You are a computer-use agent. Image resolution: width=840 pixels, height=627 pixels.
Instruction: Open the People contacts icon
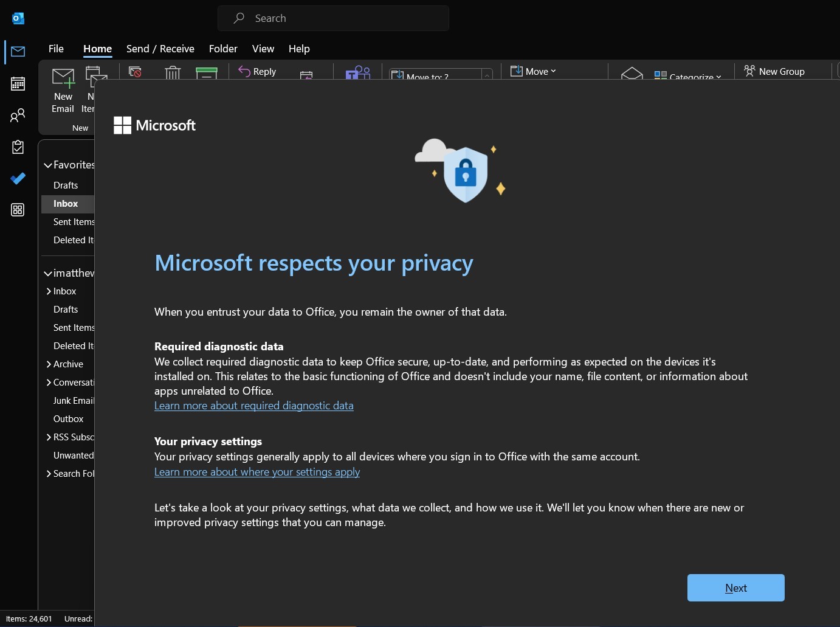coord(18,115)
